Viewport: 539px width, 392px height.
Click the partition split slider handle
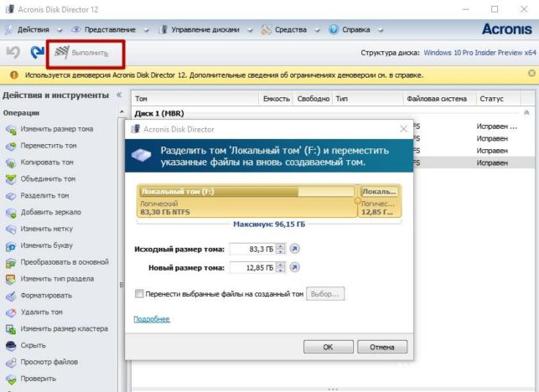pyautogui.click(x=357, y=201)
